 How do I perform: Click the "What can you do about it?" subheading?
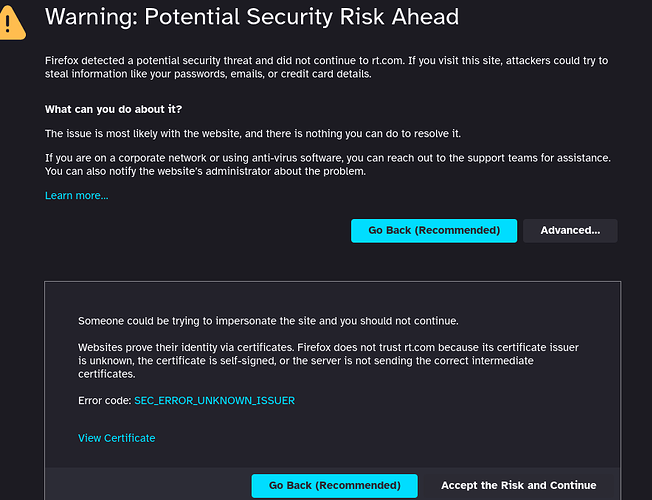point(113,109)
